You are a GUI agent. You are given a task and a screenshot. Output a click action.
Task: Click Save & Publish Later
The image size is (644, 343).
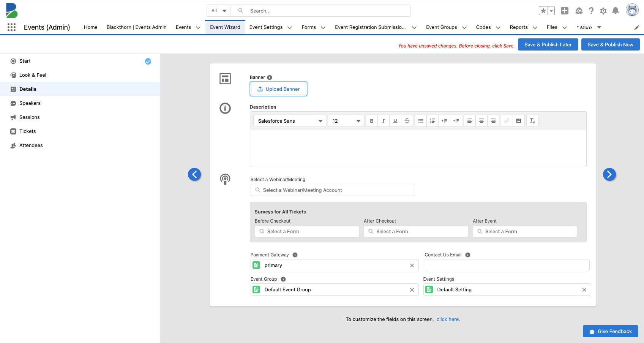(x=548, y=44)
